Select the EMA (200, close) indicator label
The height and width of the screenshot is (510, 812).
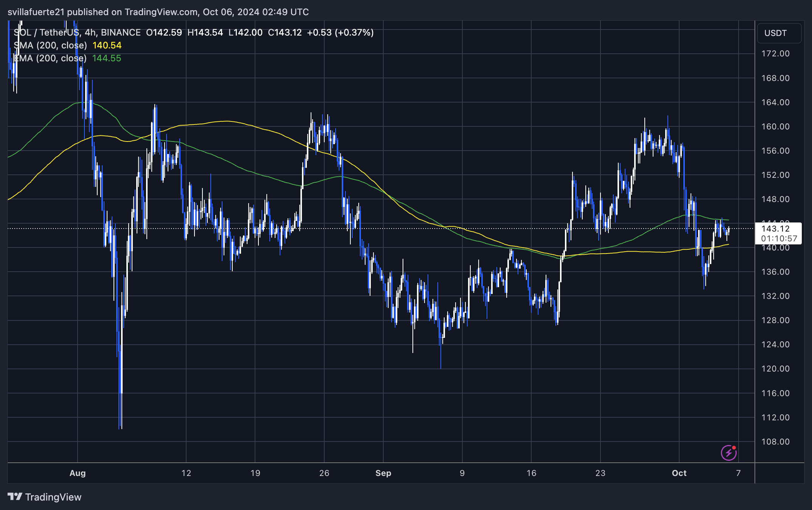[x=50, y=58]
